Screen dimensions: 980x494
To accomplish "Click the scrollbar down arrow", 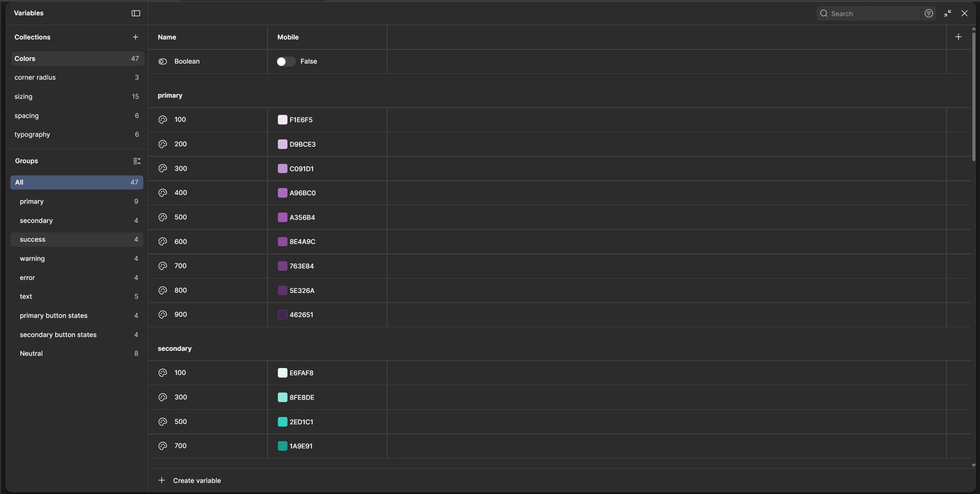I will (x=974, y=465).
